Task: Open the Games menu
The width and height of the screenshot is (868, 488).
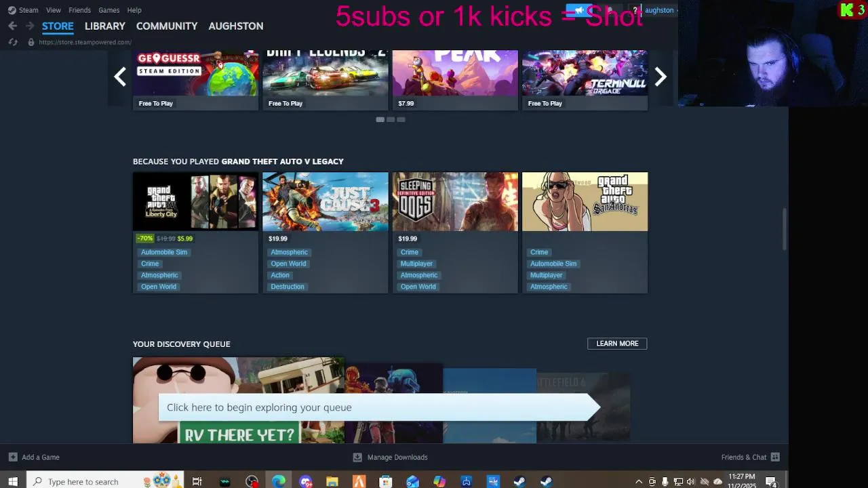Action: (109, 10)
